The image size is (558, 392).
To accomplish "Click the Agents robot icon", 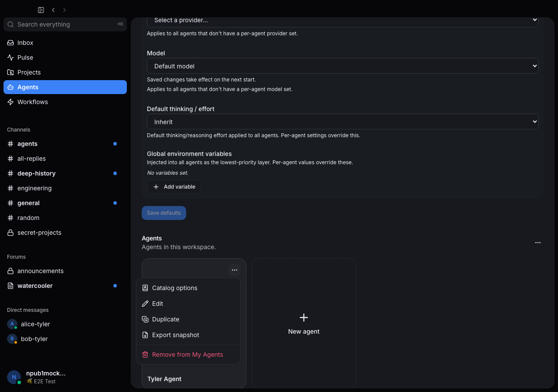I will pos(10,87).
